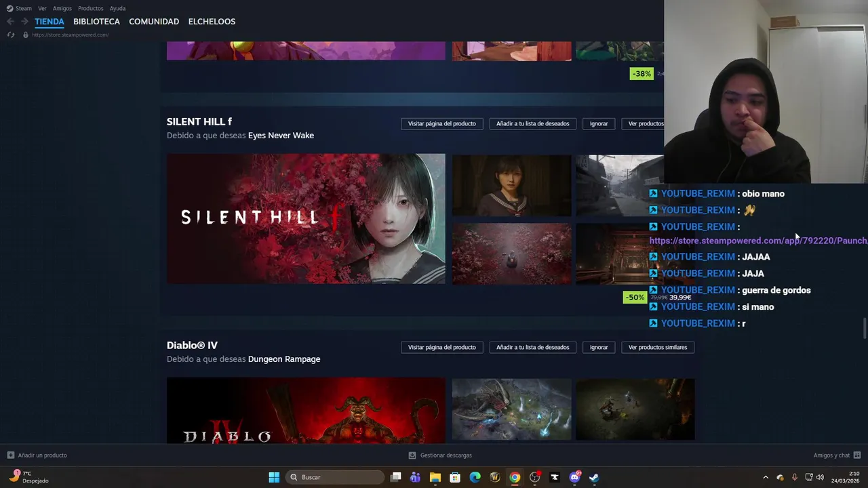Add SILENT HILL f to wishlist
868x488 pixels.
[533, 123]
